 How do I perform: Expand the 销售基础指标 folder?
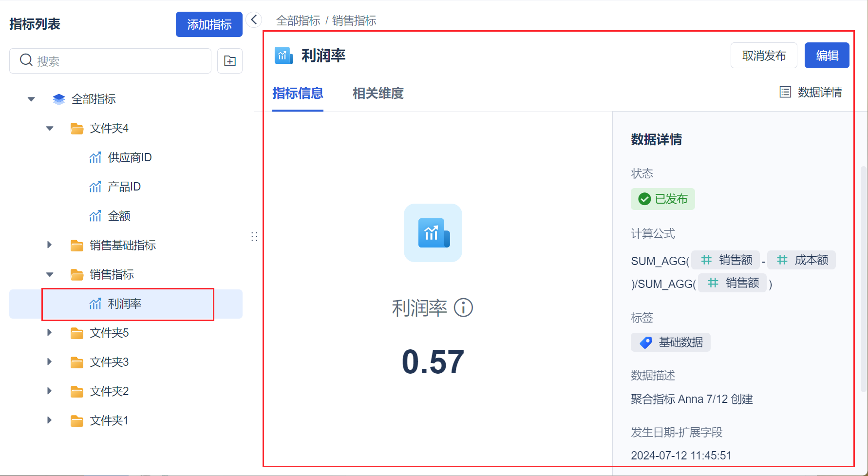(x=49, y=245)
